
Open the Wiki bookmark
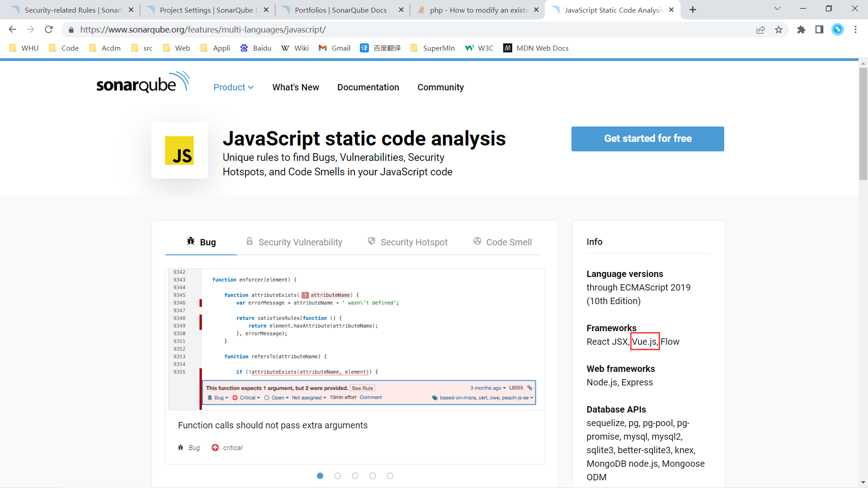pyautogui.click(x=295, y=48)
